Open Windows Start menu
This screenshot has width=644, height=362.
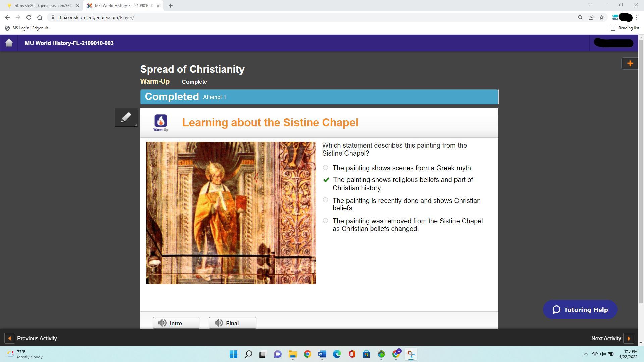click(x=234, y=354)
